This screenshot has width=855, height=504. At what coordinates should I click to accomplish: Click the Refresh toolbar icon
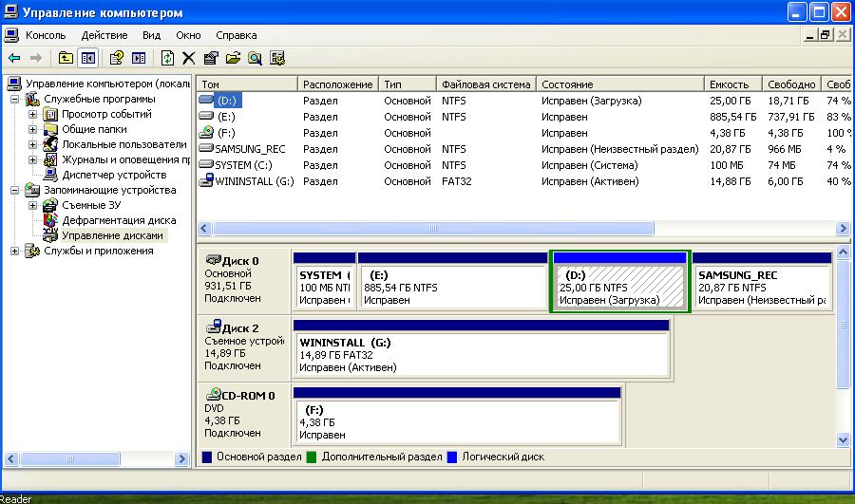point(167,58)
